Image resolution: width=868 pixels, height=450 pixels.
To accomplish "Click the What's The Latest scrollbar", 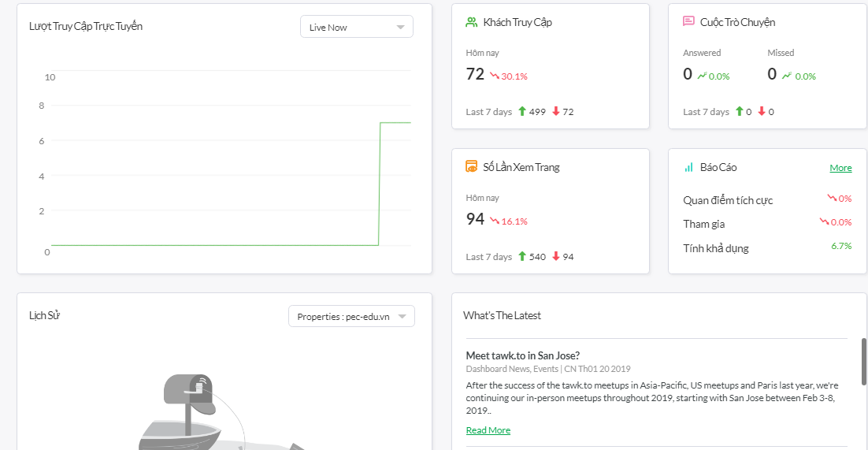I will coord(864,363).
